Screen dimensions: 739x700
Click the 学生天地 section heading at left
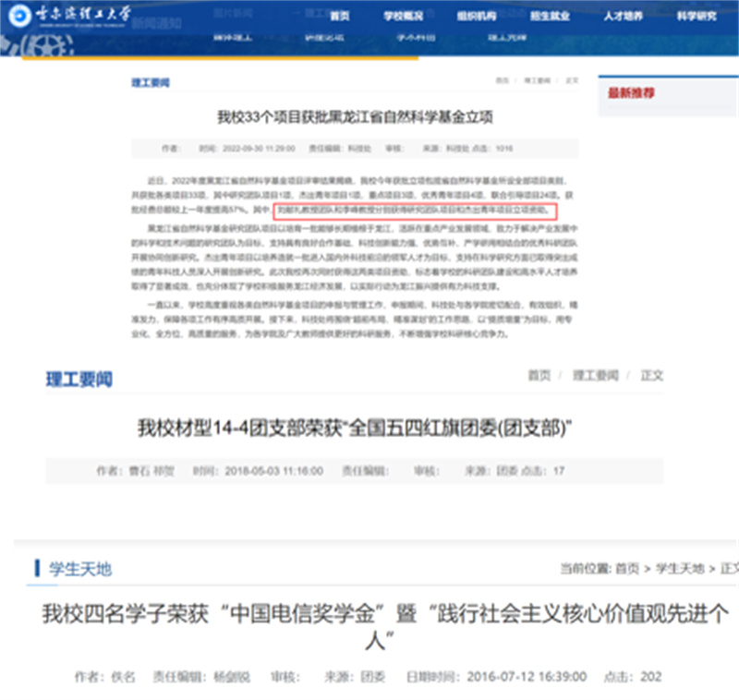[79, 569]
